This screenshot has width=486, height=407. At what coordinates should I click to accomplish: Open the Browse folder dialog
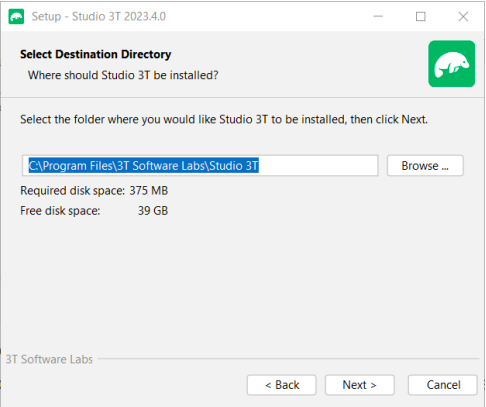[425, 166]
